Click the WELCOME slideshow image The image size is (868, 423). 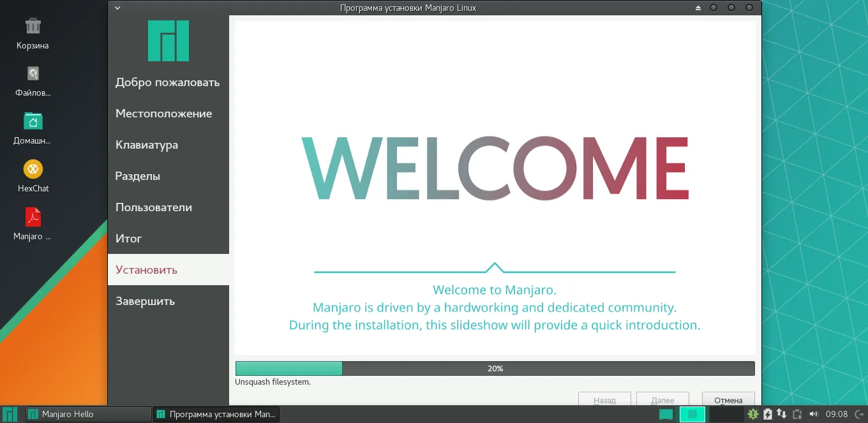(x=495, y=169)
